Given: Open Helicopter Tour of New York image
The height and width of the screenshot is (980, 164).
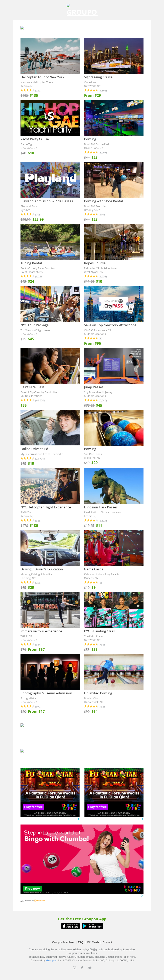Looking at the screenshot, I should (50, 55).
